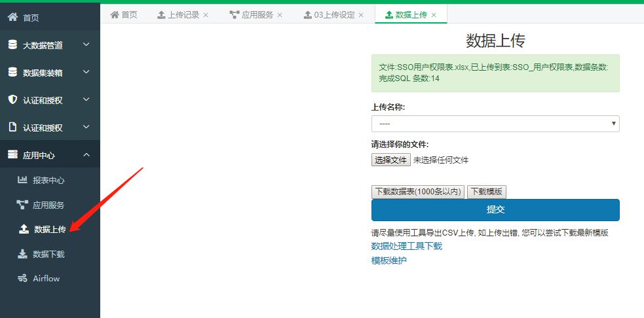The height and width of the screenshot is (318, 644).
Task: Open 数据上传 in the sidebar
Action: (50, 230)
